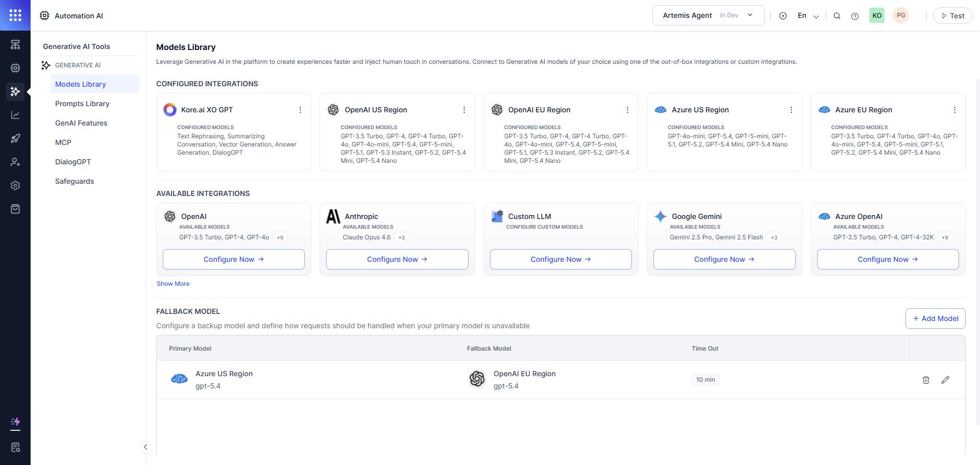Delete the Azure US Region fallback row

(x=926, y=380)
